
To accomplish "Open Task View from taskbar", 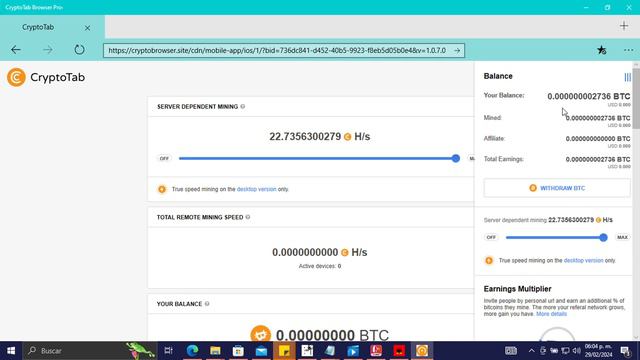I will (x=168, y=351).
